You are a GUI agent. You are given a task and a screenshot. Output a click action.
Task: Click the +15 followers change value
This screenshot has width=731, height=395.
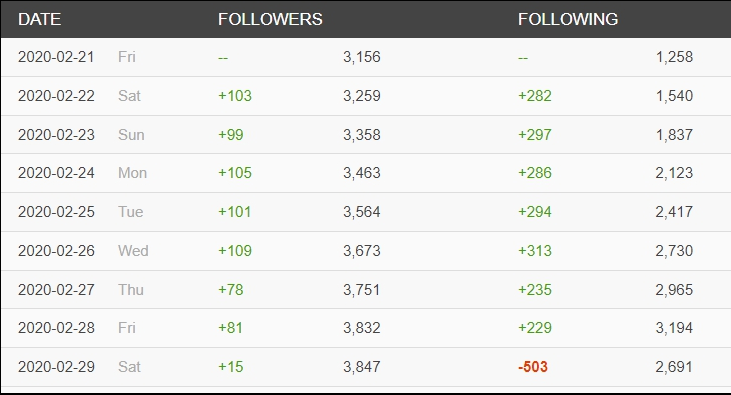pyautogui.click(x=231, y=367)
